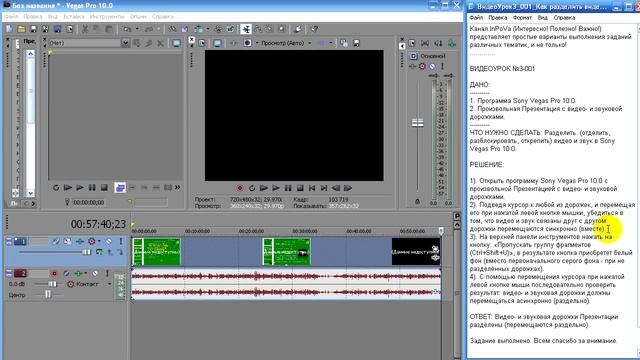Screen dimensions: 640x360
Task: Select first green video clip on timeline
Action: point(156,251)
